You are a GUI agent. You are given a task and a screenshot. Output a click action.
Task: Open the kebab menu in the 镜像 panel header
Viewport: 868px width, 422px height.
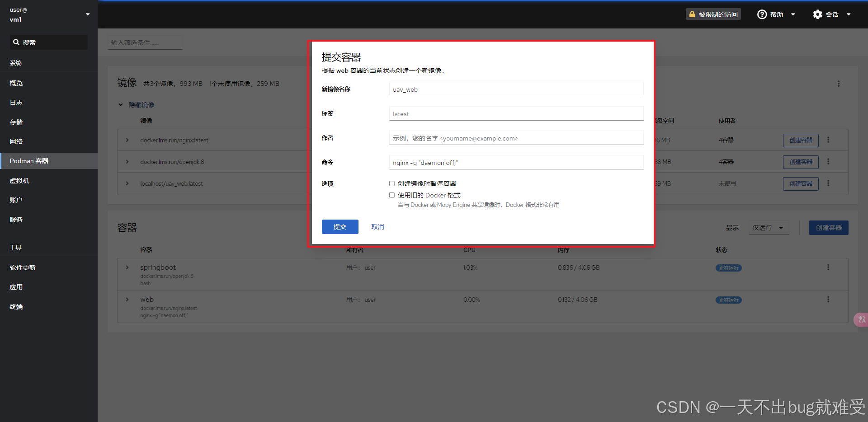[839, 83]
